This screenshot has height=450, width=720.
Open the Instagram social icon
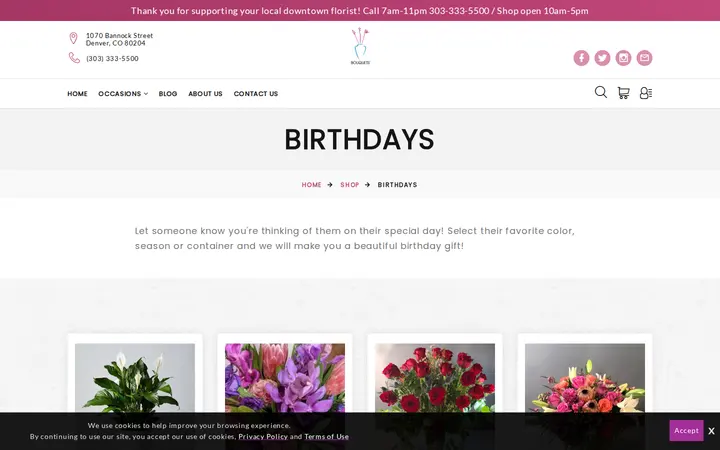pyautogui.click(x=623, y=58)
